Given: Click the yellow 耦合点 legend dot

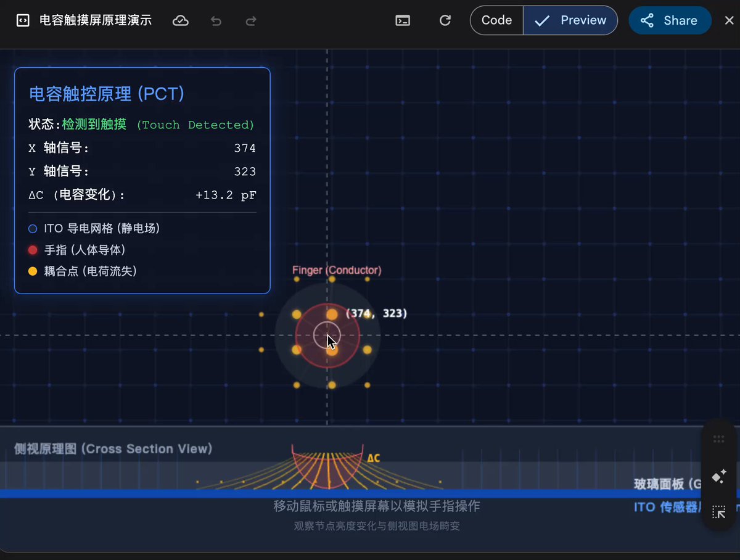Looking at the screenshot, I should (33, 271).
